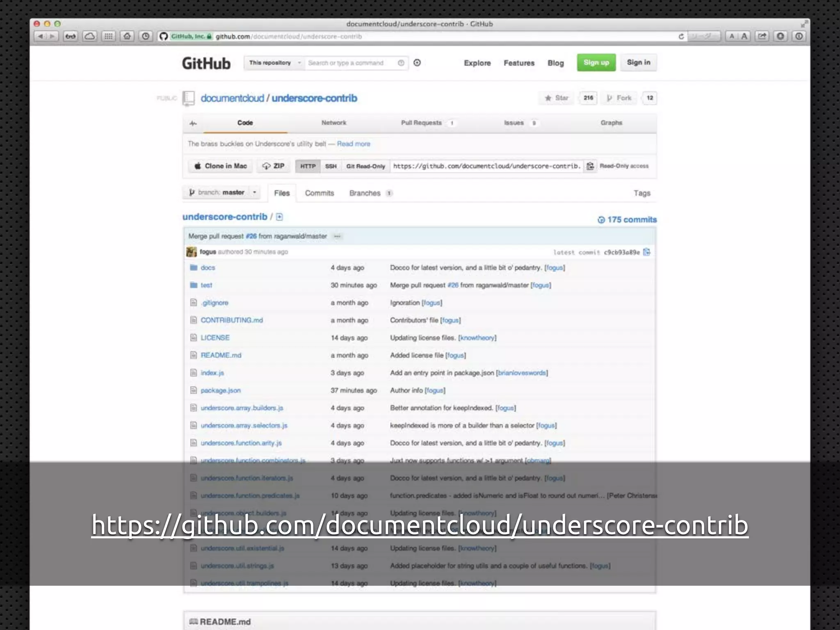Copy clone URL with clipboard icon

click(590, 166)
